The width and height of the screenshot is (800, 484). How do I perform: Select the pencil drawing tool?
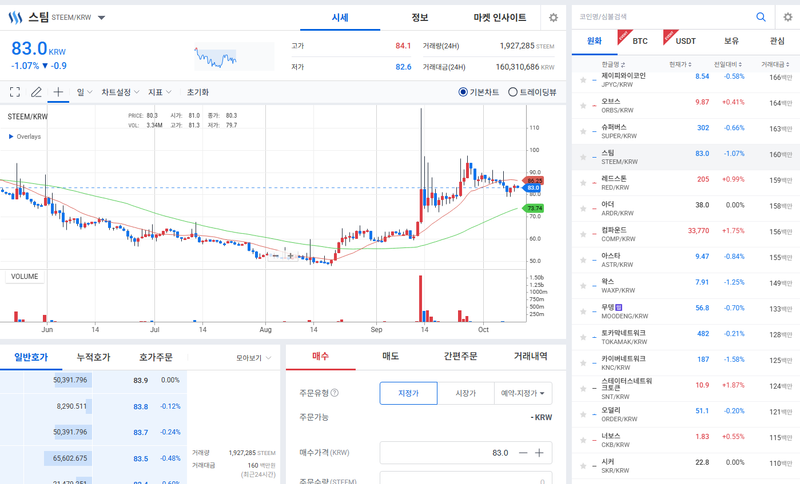36,92
